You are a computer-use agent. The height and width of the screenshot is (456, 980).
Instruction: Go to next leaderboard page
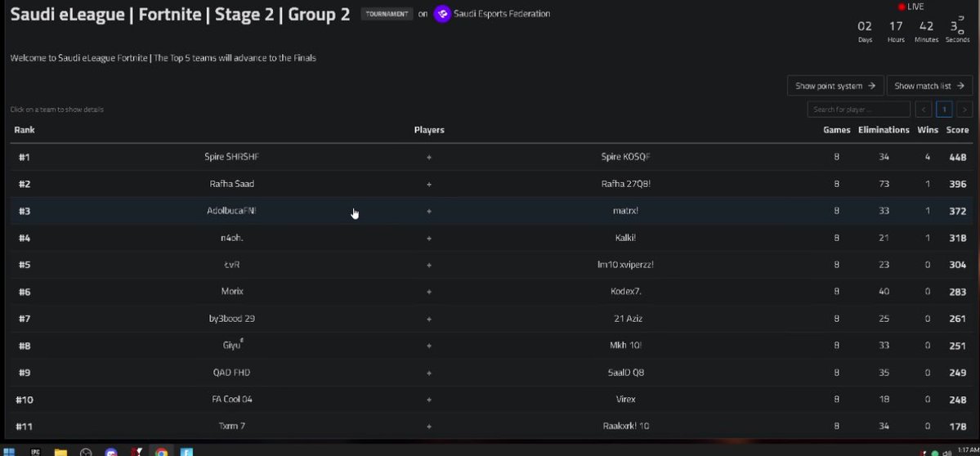pos(964,110)
